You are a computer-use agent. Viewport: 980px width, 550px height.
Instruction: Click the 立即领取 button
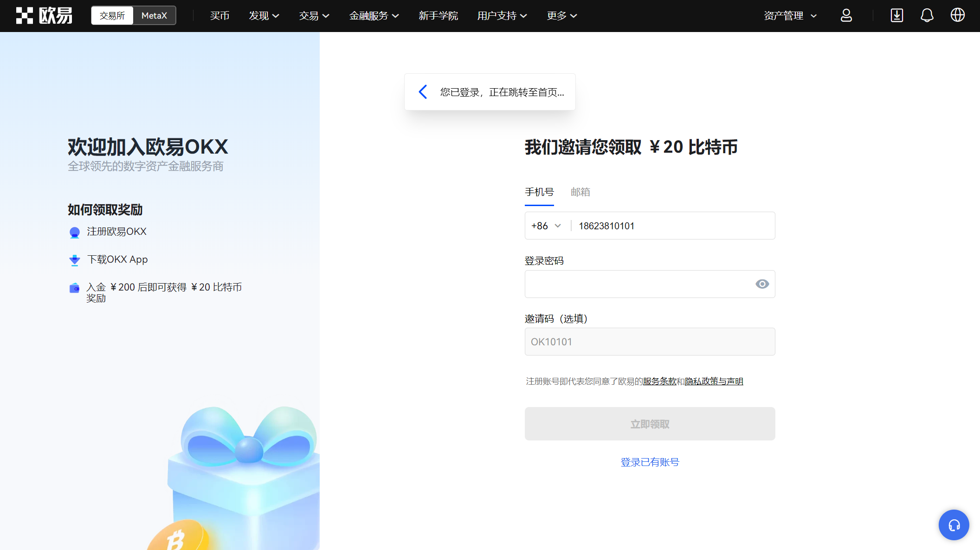tap(650, 424)
